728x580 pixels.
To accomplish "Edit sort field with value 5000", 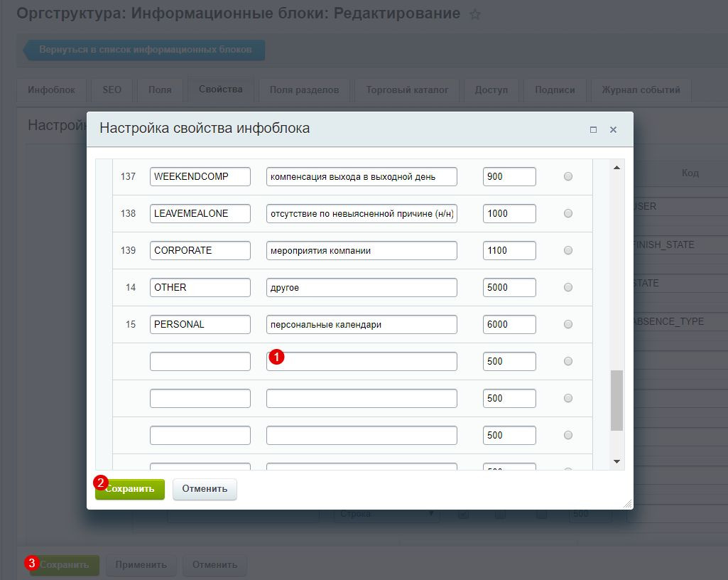I will click(x=509, y=287).
